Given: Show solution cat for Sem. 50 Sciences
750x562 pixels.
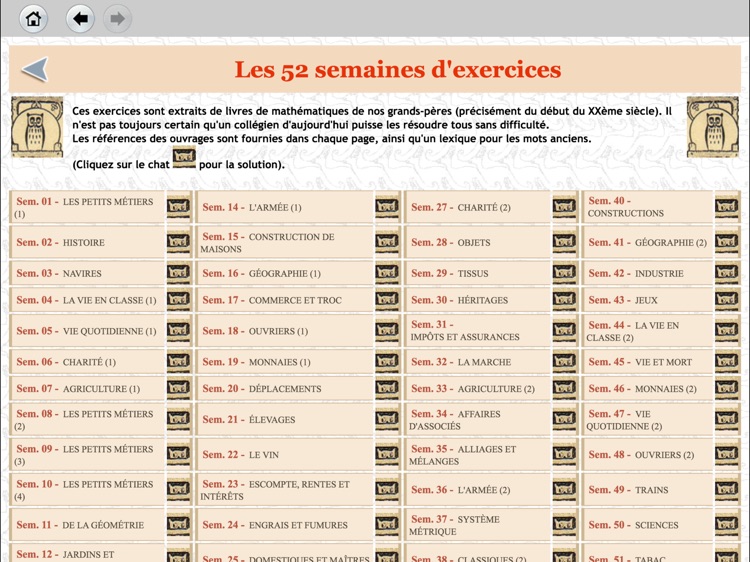Looking at the screenshot, I should pyautogui.click(x=727, y=525).
